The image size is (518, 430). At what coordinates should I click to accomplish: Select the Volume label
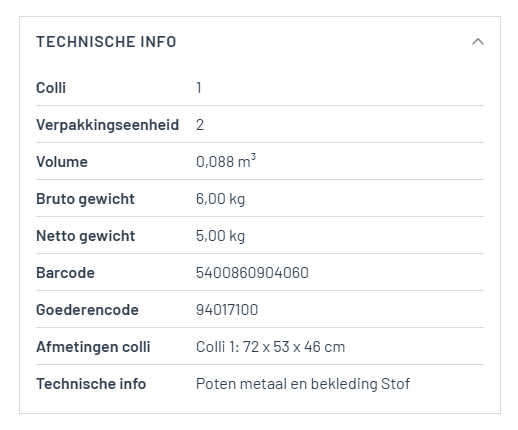[x=62, y=162]
